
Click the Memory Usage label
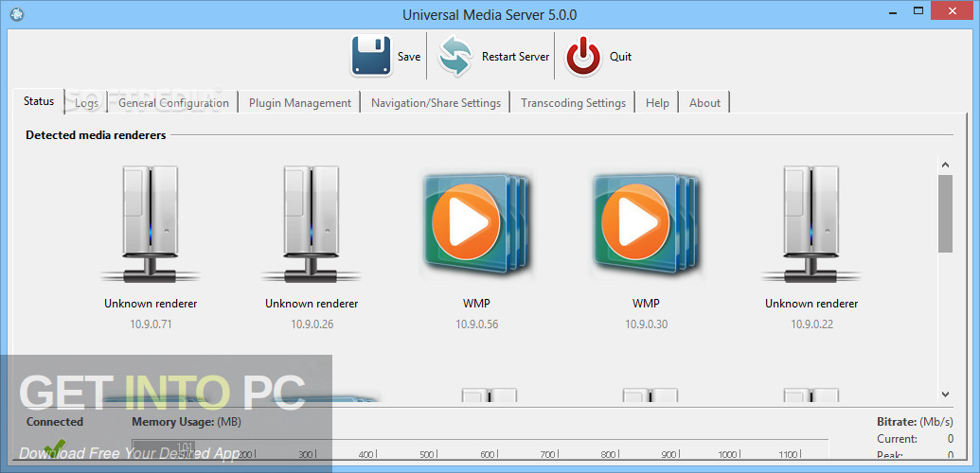click(x=187, y=422)
